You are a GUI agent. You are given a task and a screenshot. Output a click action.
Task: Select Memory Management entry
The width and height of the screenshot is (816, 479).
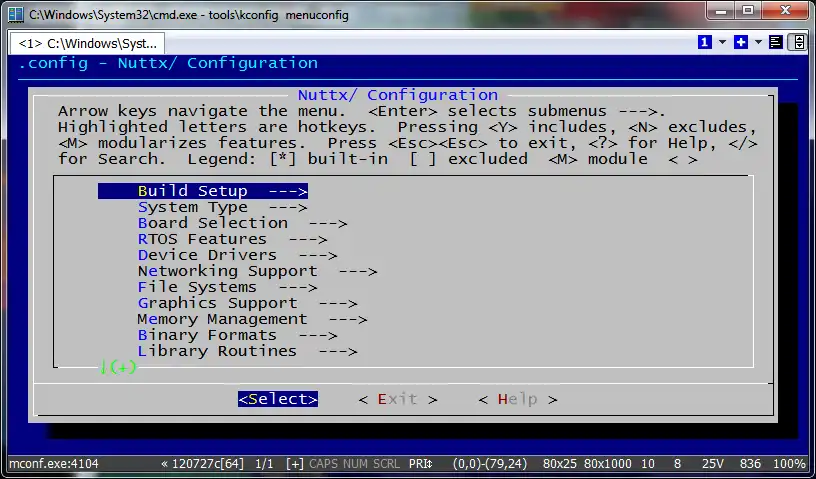point(252,319)
